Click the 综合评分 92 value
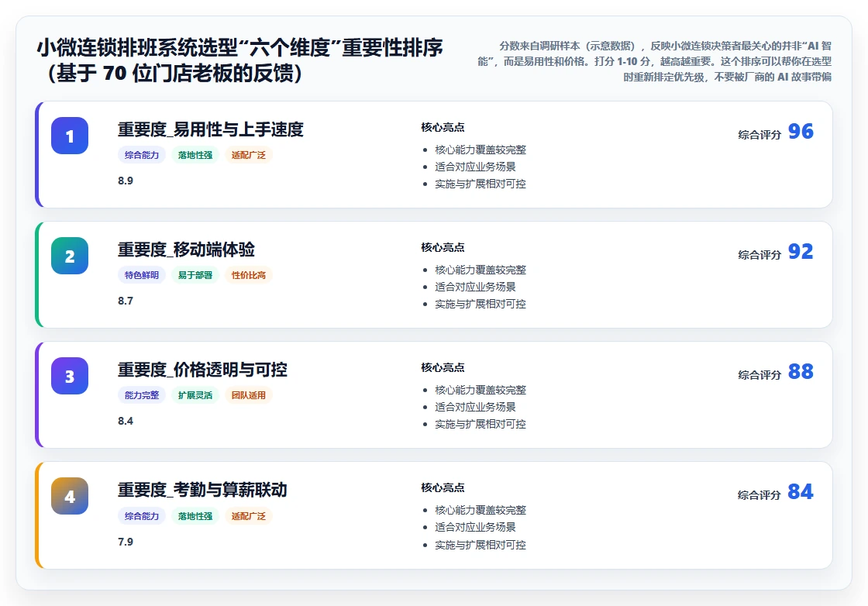 801,251
